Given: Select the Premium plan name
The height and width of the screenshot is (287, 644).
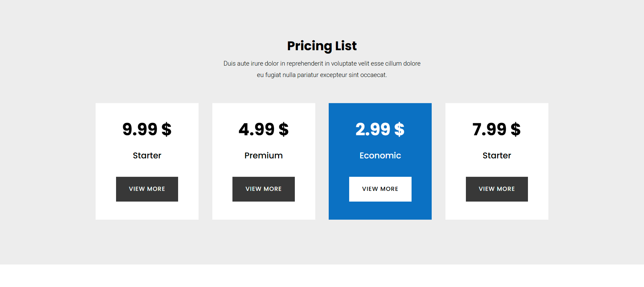Looking at the screenshot, I should point(263,155).
